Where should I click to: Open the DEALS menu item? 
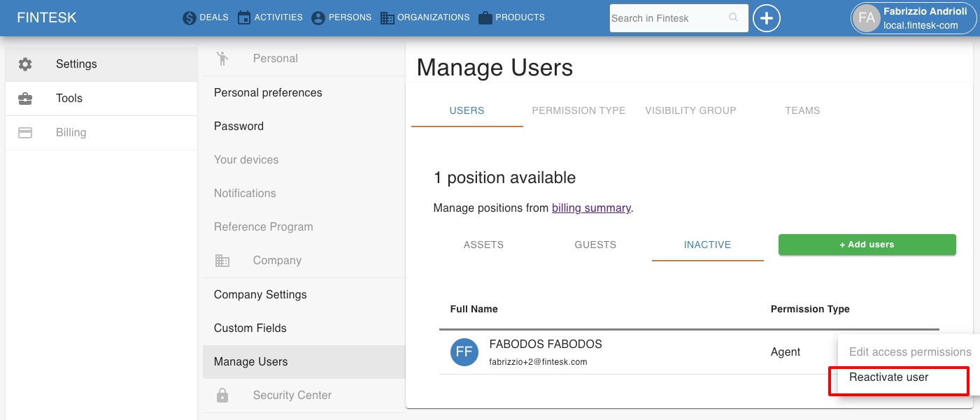(x=214, y=17)
